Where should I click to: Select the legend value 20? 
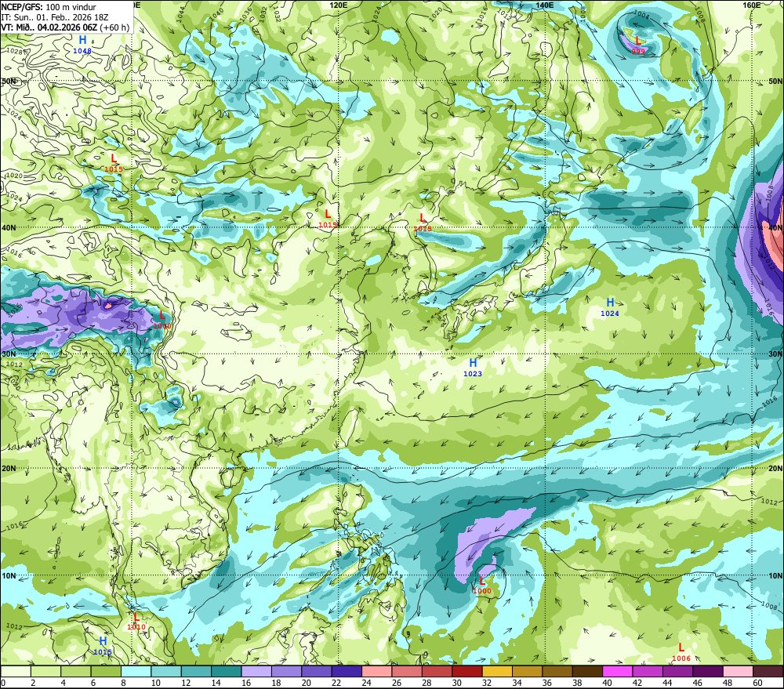pyautogui.click(x=306, y=683)
